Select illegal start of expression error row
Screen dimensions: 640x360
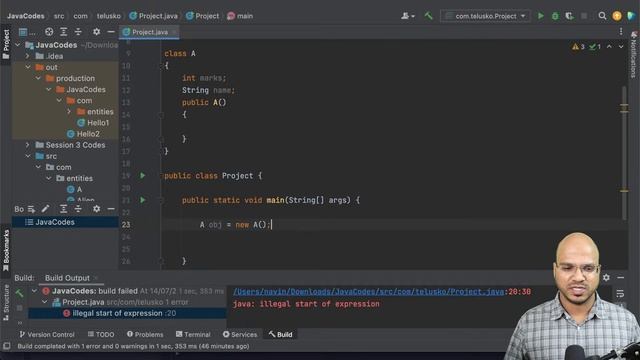127,313
